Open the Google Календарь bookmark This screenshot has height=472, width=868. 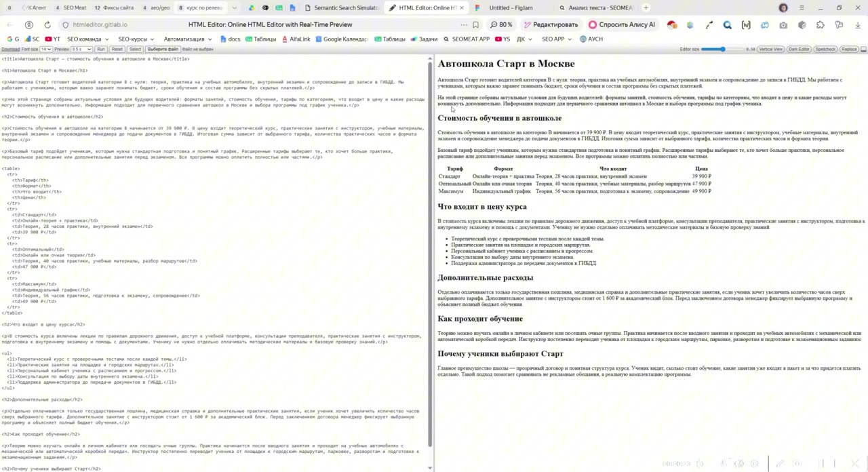tap(341, 39)
